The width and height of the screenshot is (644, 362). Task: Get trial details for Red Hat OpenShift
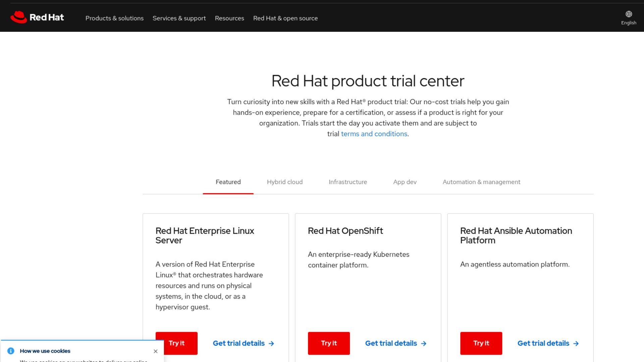[x=396, y=343]
